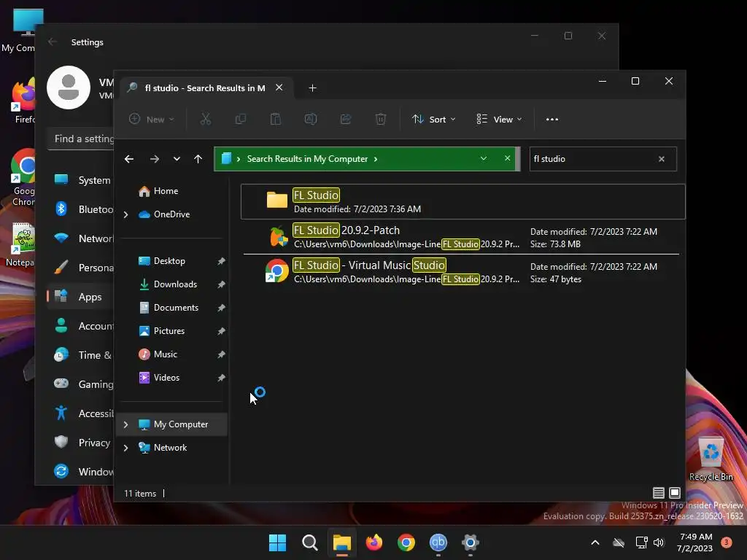This screenshot has width=747, height=560.
Task: Open taskbar Search
Action: [x=309, y=542]
